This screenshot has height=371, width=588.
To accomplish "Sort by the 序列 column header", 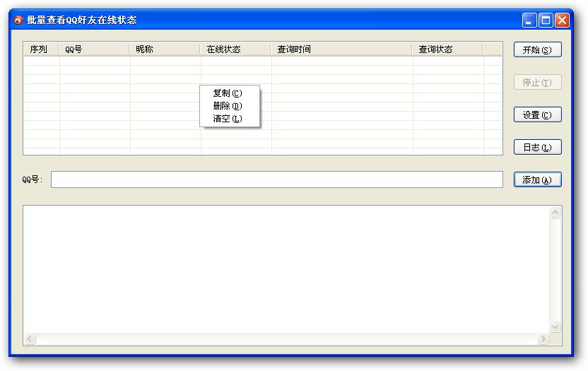I will click(41, 49).
